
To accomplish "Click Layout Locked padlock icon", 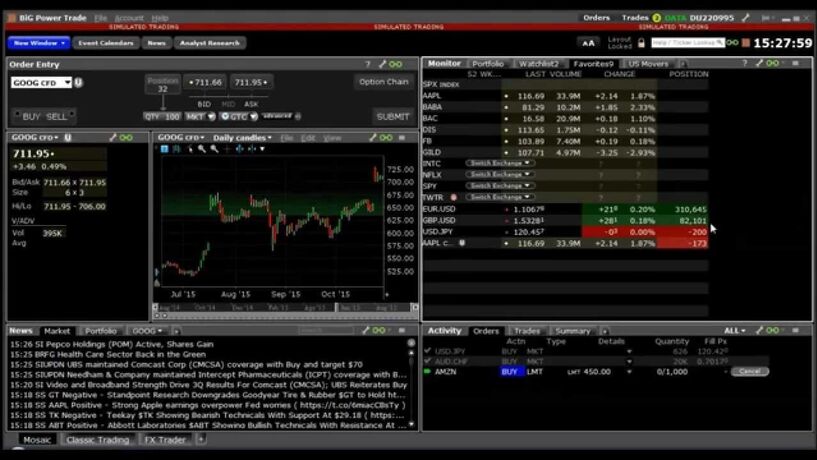I will tap(641, 43).
